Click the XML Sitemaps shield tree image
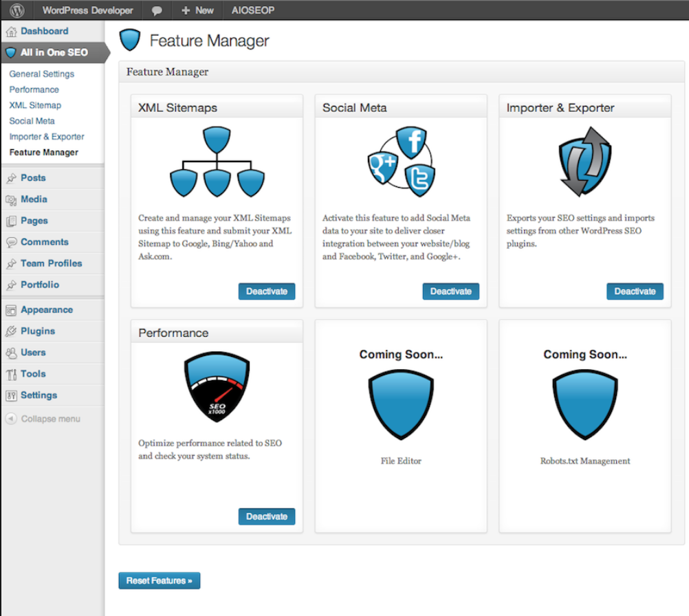The height and width of the screenshot is (616, 689). click(217, 162)
